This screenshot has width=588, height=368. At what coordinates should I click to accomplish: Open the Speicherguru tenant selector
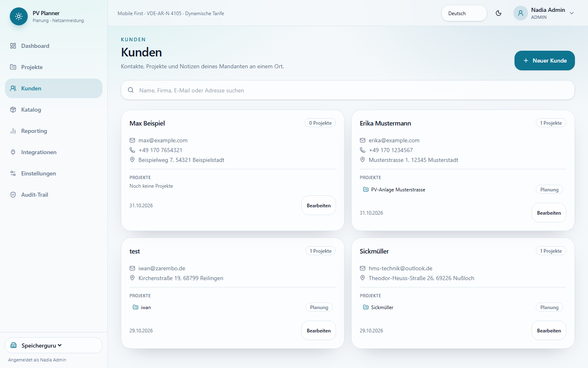(x=53, y=345)
